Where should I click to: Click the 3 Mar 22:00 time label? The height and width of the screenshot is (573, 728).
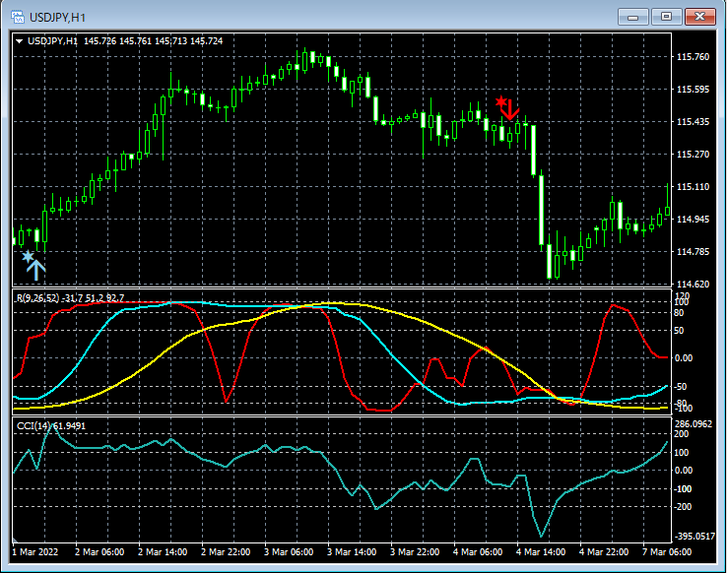point(415,552)
